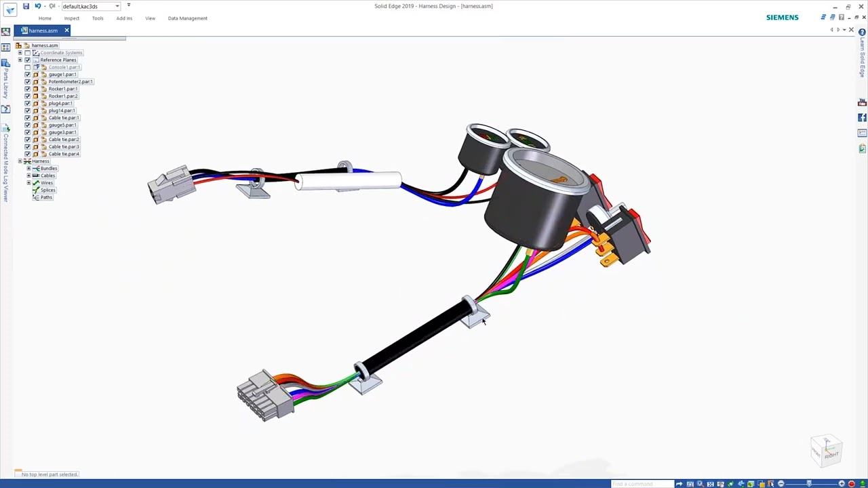Open the Solid Edge application button
Image resolution: width=868 pixels, height=488 pixels.
[x=9, y=9]
